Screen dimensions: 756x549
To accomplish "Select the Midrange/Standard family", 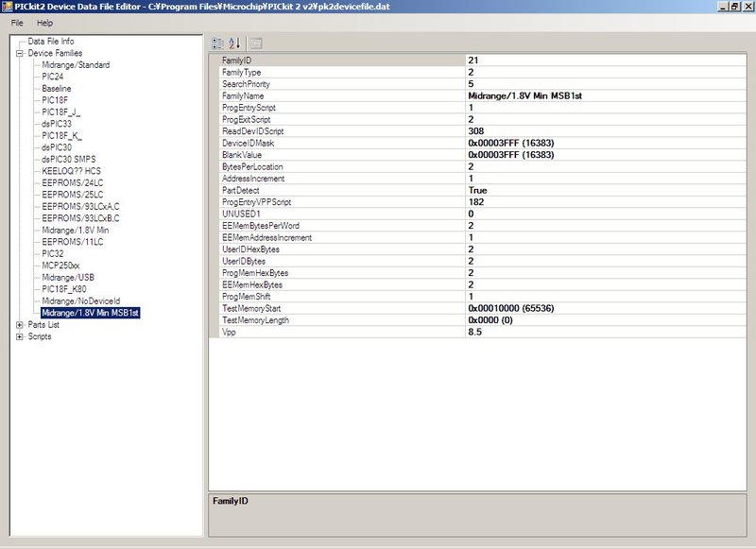I will 76,65.
